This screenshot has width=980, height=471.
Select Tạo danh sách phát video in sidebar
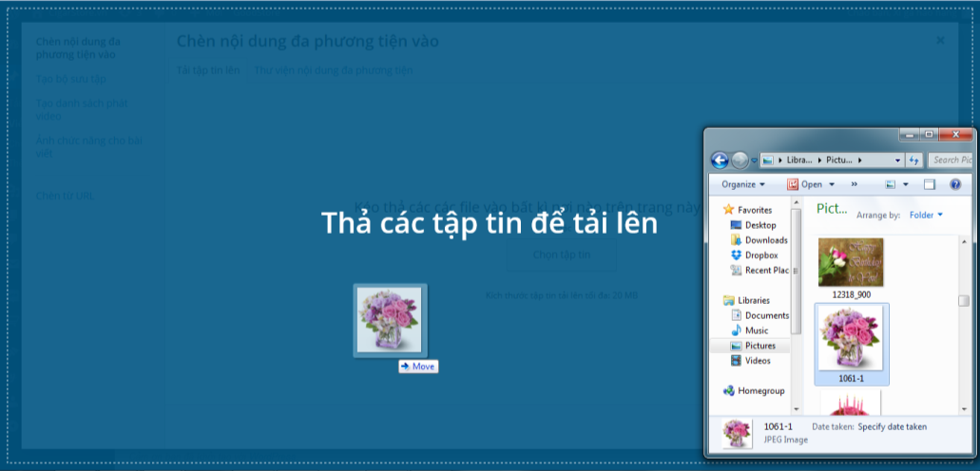point(81,109)
